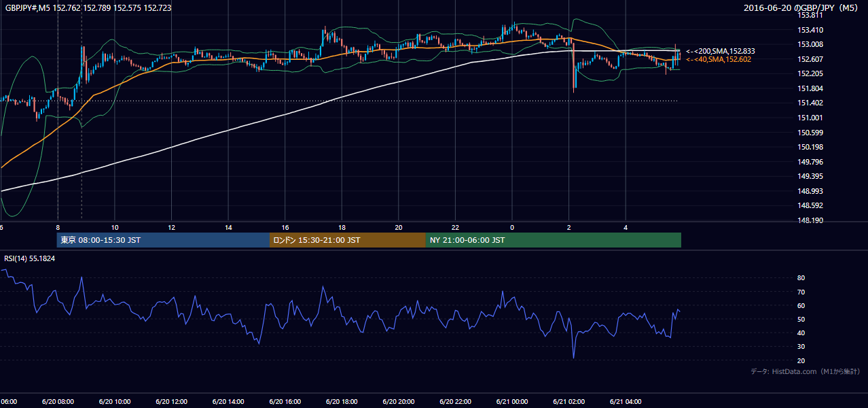Click the HistData.com data source credit
Image resolution: width=868 pixels, height=408 pixels.
tap(806, 371)
